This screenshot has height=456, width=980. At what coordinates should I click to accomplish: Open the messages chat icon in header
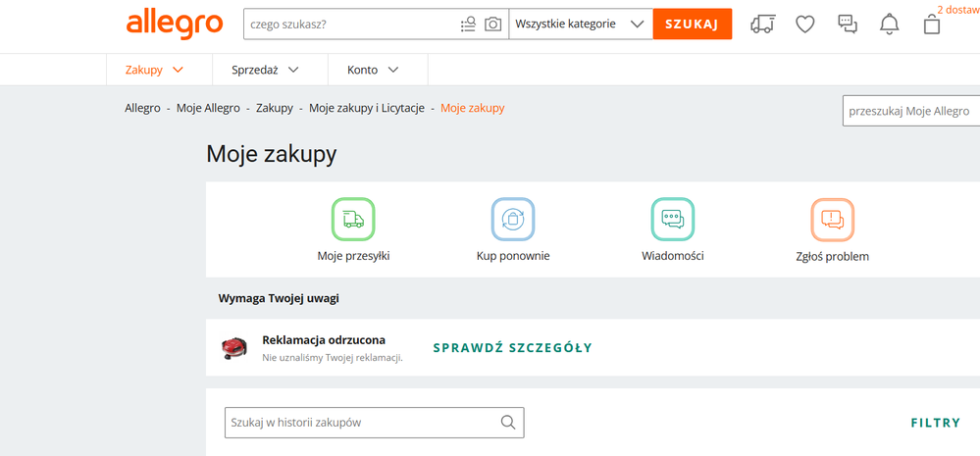848,25
